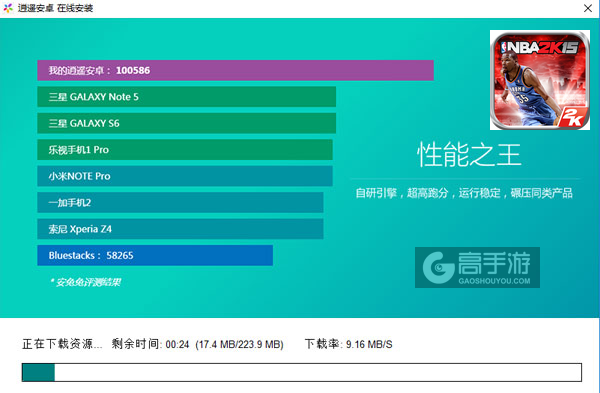The width and height of the screenshot is (600, 393).
Task: Click the 性能之王 heading
Action: (469, 155)
